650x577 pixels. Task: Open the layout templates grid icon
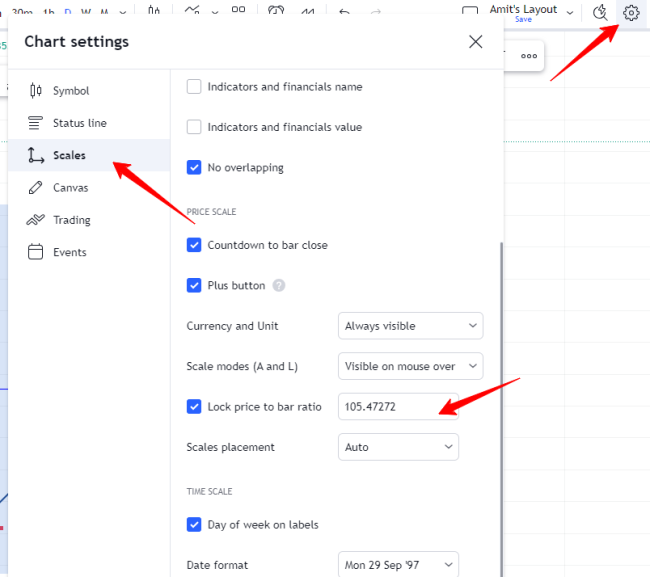(238, 12)
